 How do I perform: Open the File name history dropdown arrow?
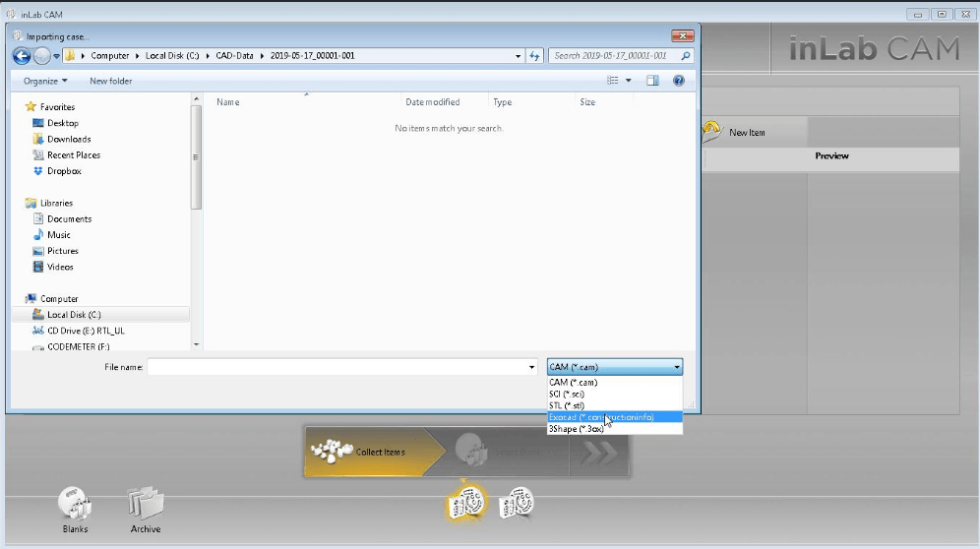(532, 367)
